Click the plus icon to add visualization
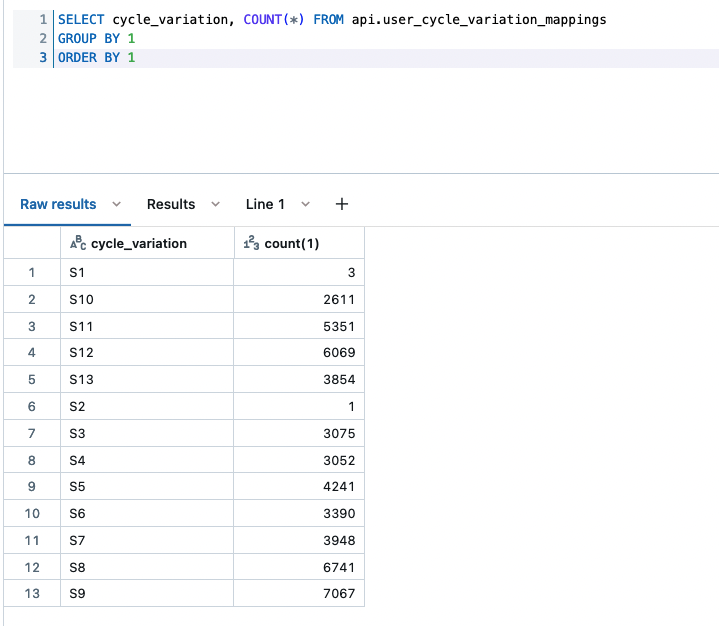The image size is (719, 626). pos(342,204)
